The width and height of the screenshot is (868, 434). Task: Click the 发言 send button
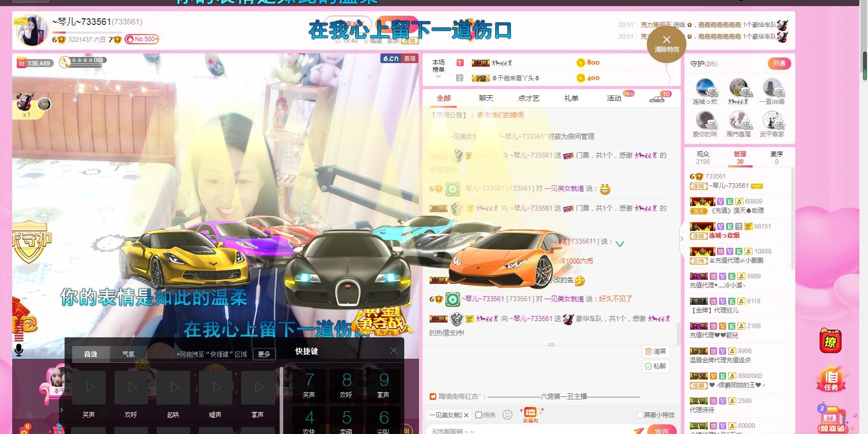point(661,430)
